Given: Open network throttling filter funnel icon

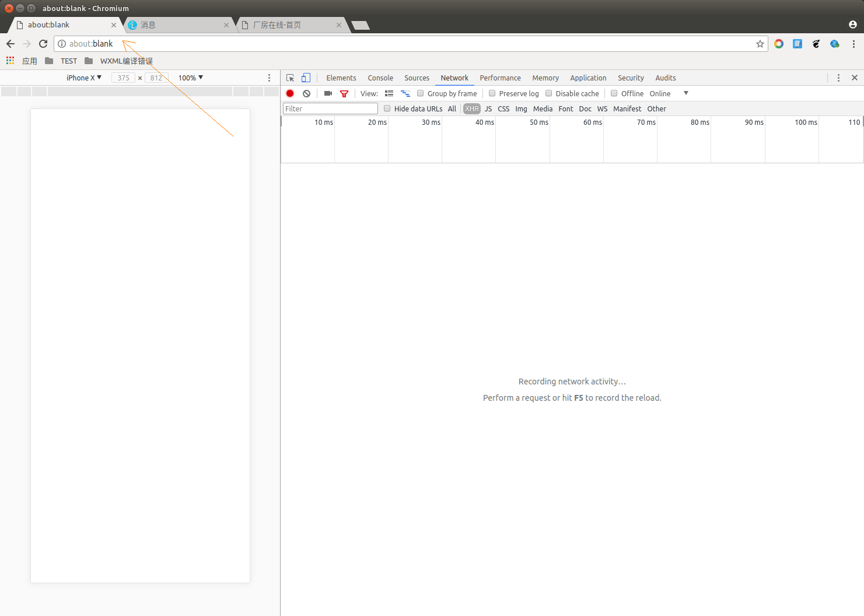Looking at the screenshot, I should point(344,93).
